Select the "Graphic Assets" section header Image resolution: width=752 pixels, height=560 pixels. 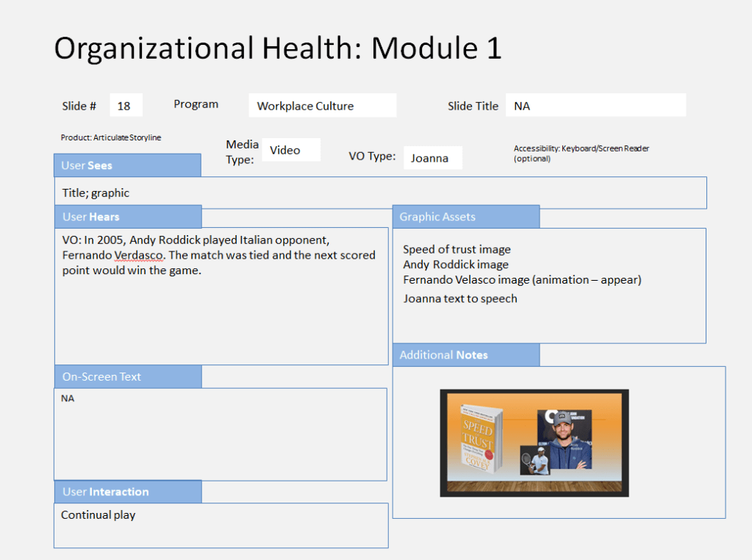465,217
